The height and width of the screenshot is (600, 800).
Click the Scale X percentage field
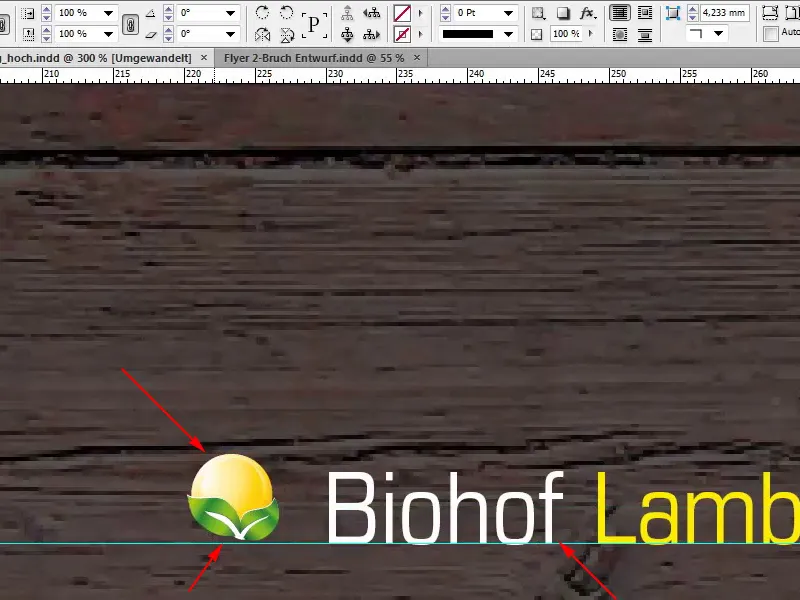78,13
